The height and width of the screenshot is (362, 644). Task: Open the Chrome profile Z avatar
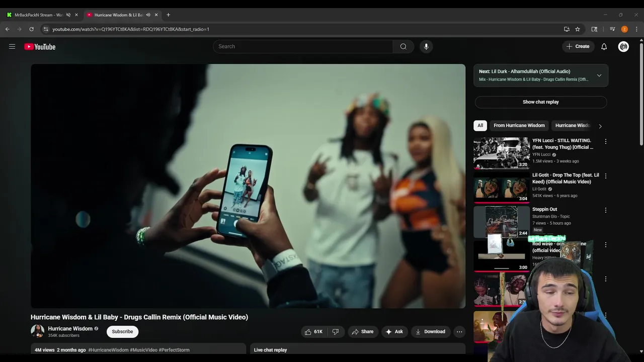coord(624,29)
